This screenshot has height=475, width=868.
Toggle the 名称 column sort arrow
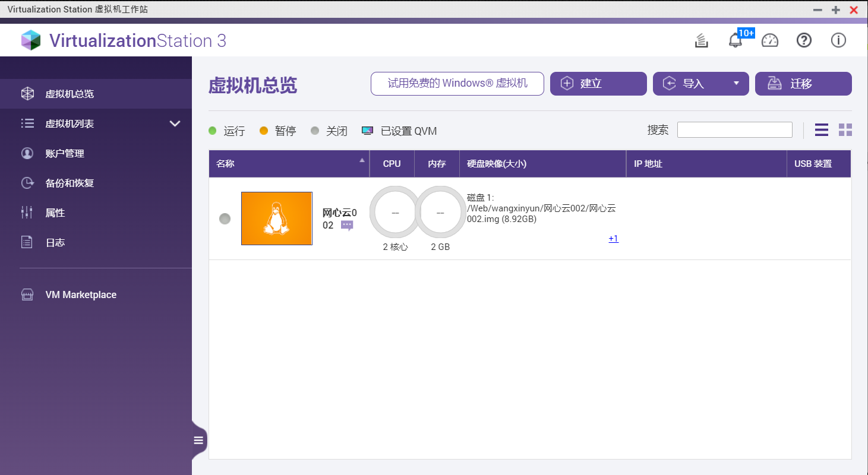[x=362, y=160]
